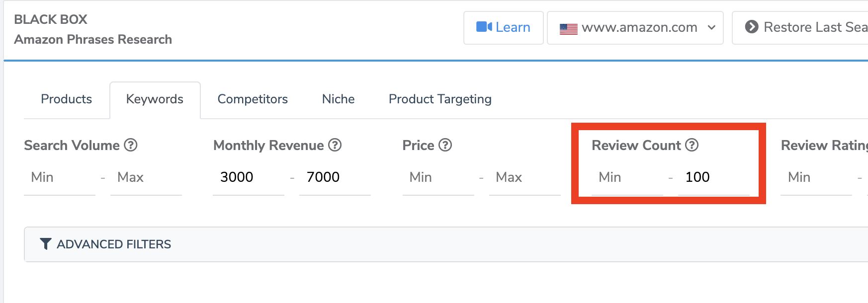The width and height of the screenshot is (868, 303).
Task: Click the Monthly Revenue maximum field showing 7000
Action: tap(335, 177)
